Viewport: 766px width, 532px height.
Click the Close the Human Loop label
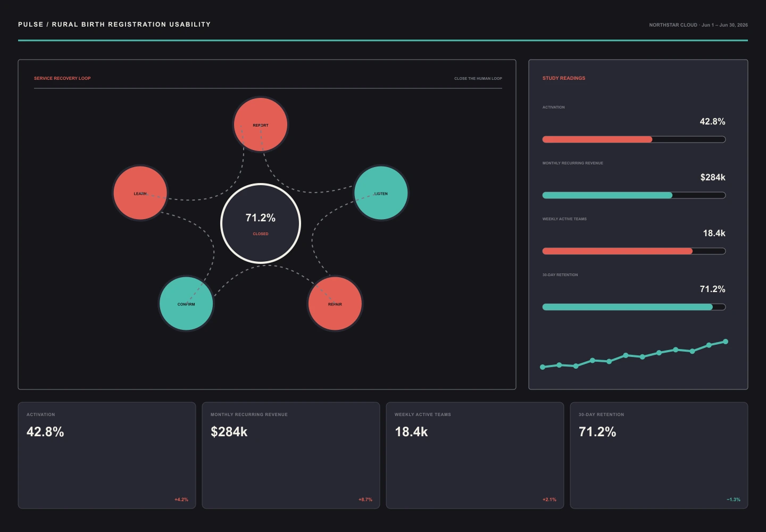[x=478, y=79]
